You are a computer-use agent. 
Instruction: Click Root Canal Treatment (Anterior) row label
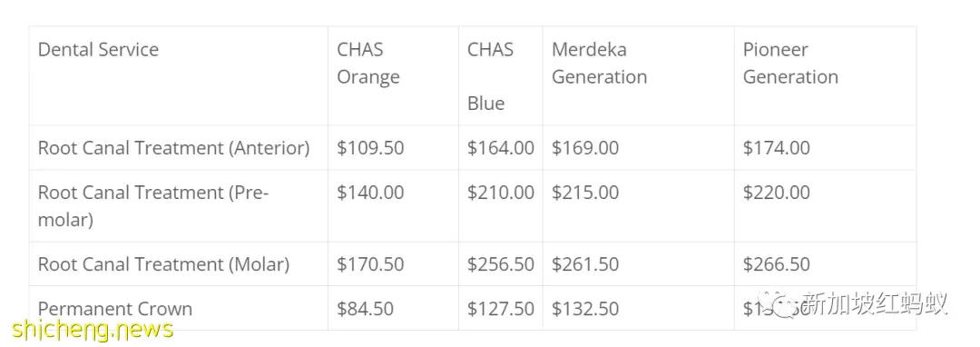tap(173, 148)
